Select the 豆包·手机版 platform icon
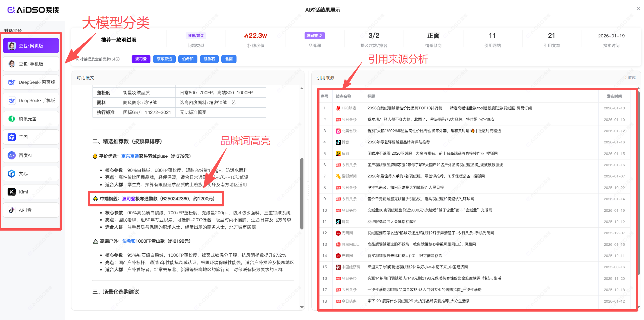Viewport: 644px width, 320px height. (12, 64)
